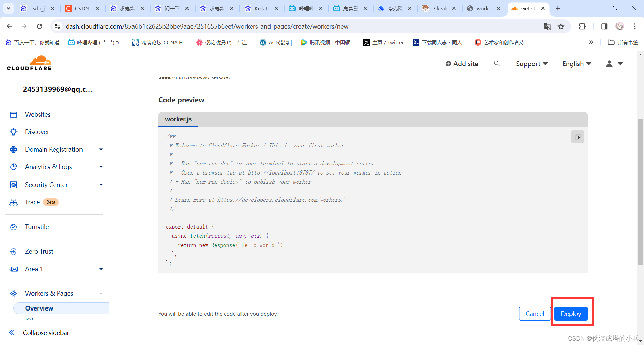The width and height of the screenshot is (644, 345).
Task: Bookmark this page with the star icon
Action: click(561, 26)
